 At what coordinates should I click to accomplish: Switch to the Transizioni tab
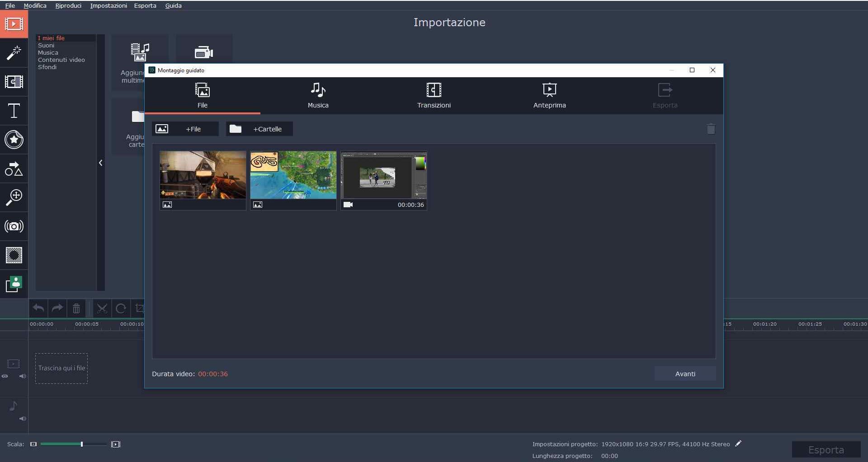point(434,95)
